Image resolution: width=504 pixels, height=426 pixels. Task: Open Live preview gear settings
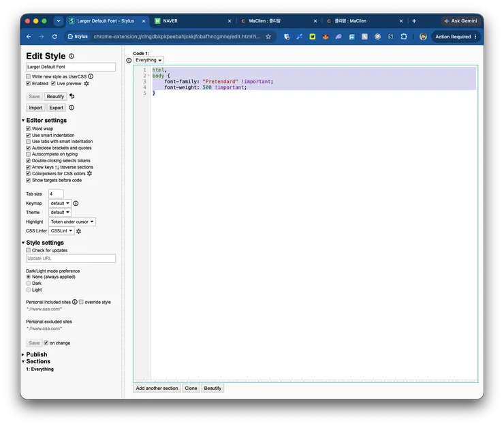click(x=86, y=83)
